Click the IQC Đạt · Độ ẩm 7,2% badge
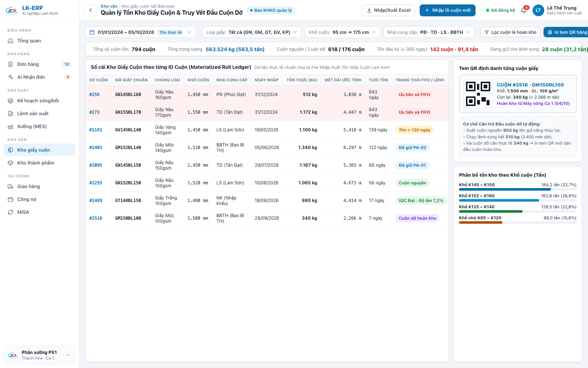The width and height of the screenshot is (588, 368). point(421,201)
